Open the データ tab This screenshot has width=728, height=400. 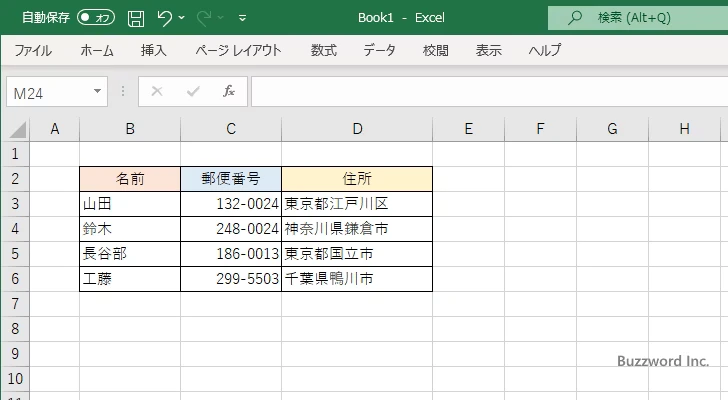[379, 50]
